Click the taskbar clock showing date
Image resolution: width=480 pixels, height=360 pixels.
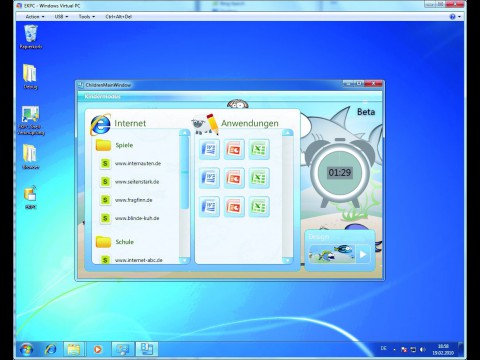point(443,349)
